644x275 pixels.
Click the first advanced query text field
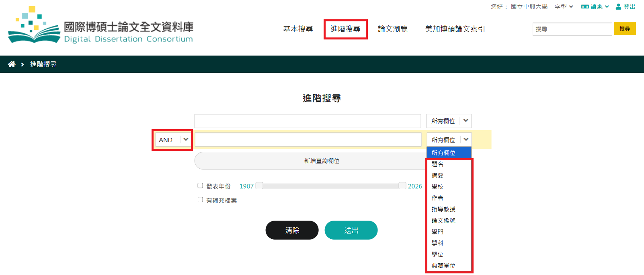(308, 121)
